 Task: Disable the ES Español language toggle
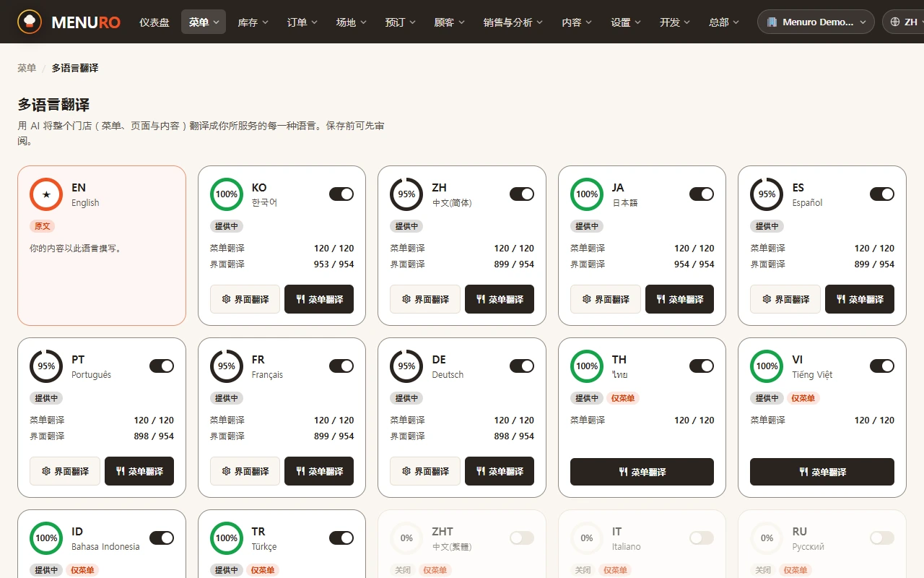pos(882,194)
